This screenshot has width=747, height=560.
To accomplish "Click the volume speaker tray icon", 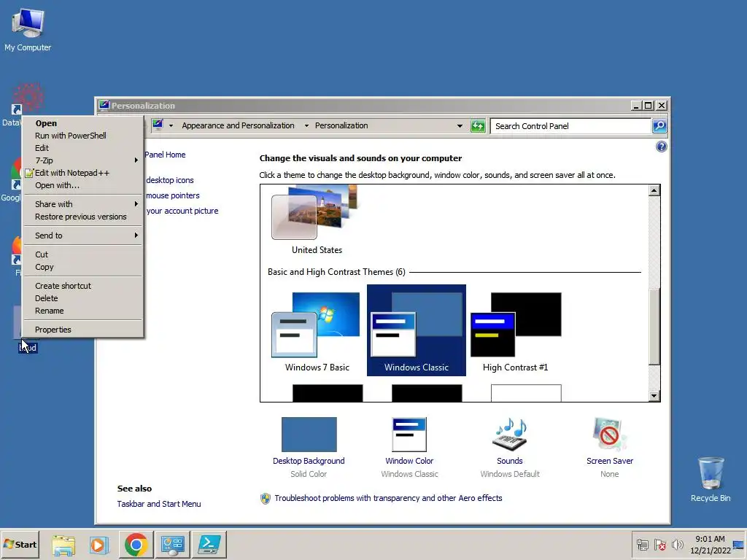I will pyautogui.click(x=677, y=544).
